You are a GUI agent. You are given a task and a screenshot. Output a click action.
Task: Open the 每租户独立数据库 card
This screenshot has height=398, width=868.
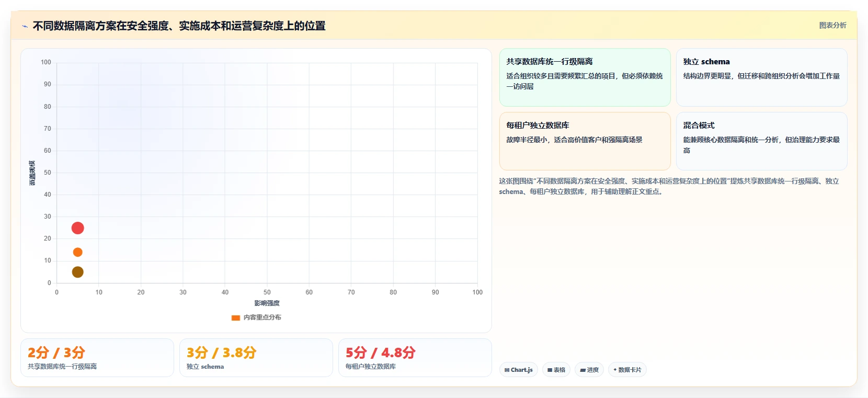[585, 141]
